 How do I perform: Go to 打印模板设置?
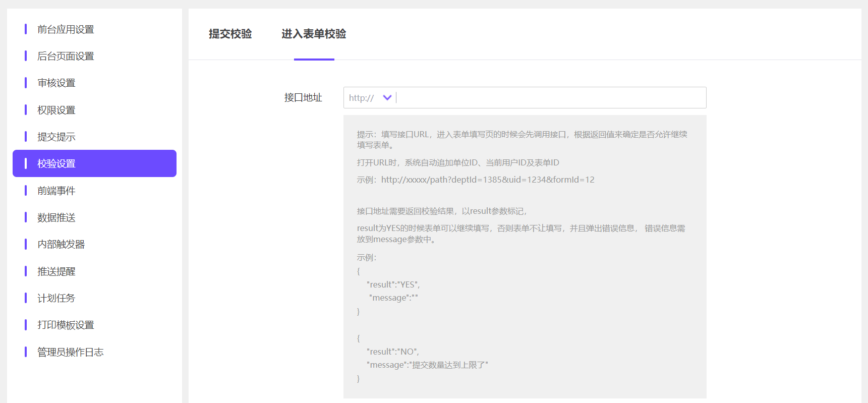(66, 325)
